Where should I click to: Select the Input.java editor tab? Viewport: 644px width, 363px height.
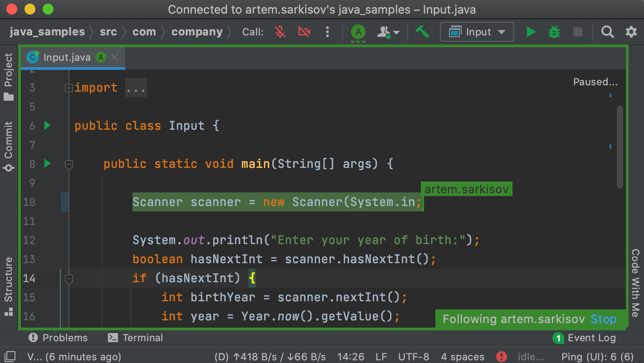pos(68,57)
